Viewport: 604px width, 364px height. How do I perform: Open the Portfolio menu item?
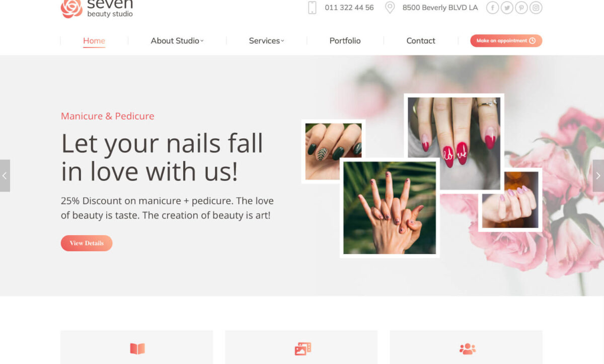(345, 41)
